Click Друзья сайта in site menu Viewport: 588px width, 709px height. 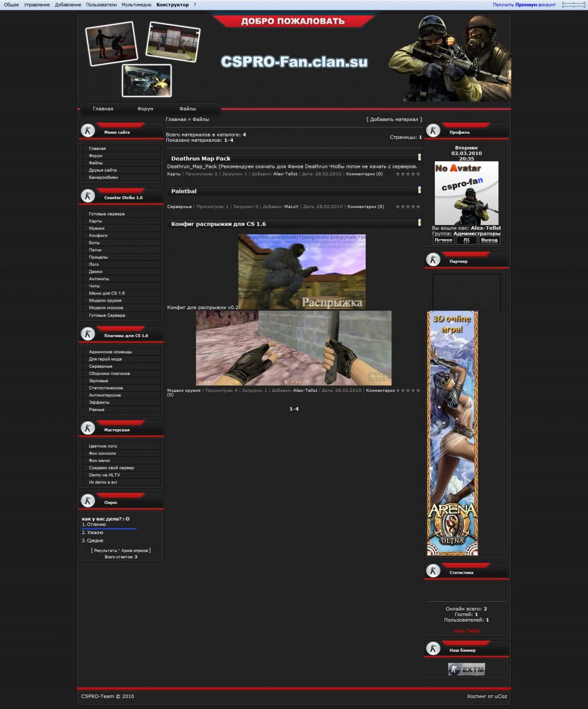(103, 170)
